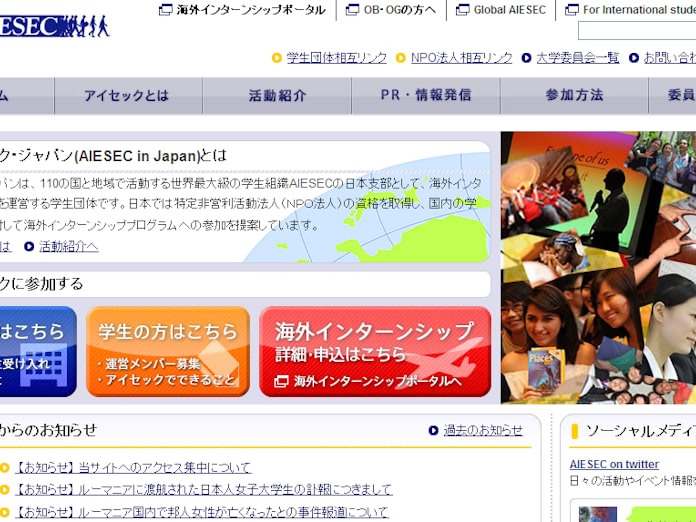Open news 当サイトへのアクセス集中について
The height and width of the screenshot is (522, 696).
133,468
